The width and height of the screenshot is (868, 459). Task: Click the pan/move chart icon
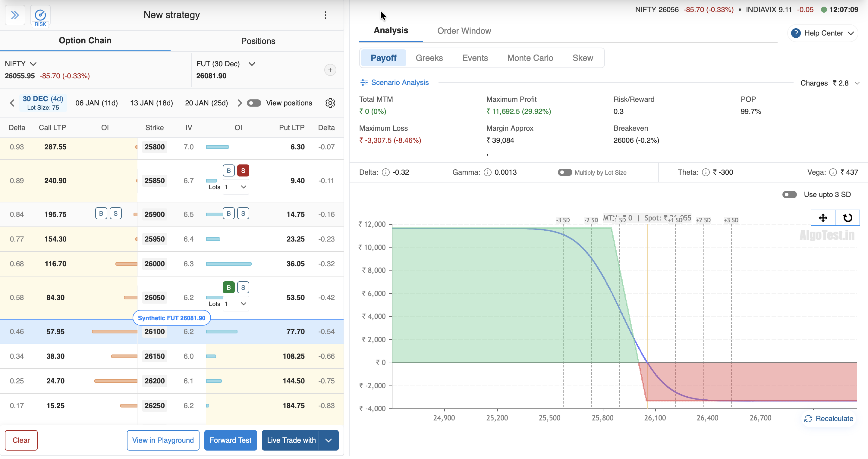point(822,218)
